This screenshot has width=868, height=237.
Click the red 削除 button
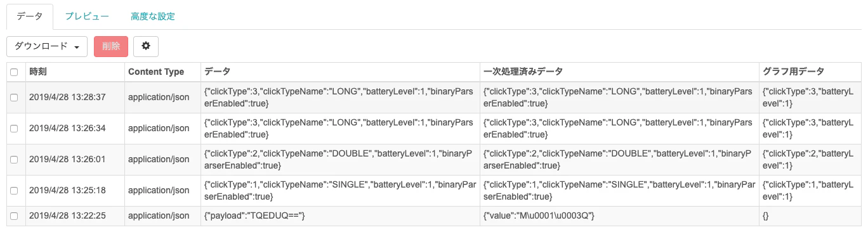(111, 46)
